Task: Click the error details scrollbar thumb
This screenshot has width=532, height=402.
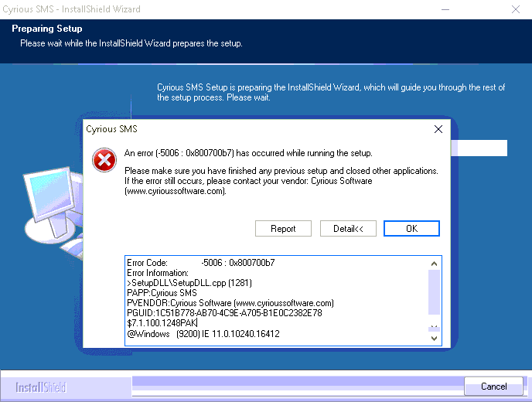Action: click(x=434, y=292)
